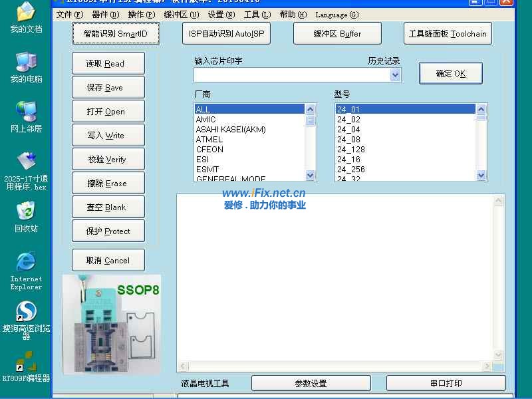This screenshot has width=532, height=399.
Task: Open the Language(G) menu
Action: (x=336, y=14)
